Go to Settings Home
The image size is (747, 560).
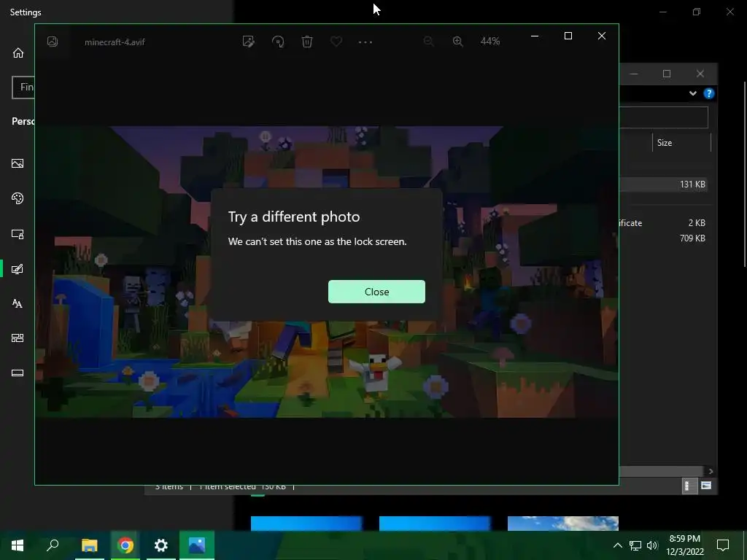(x=18, y=52)
